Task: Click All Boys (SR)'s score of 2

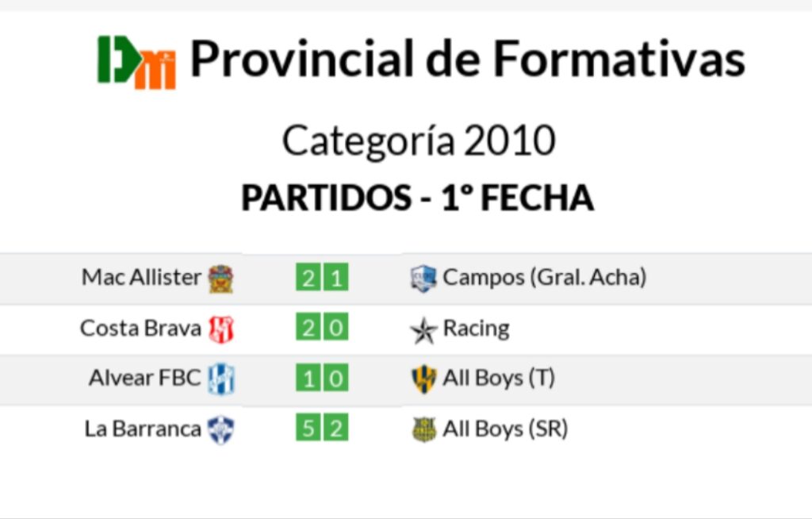Action: [336, 428]
